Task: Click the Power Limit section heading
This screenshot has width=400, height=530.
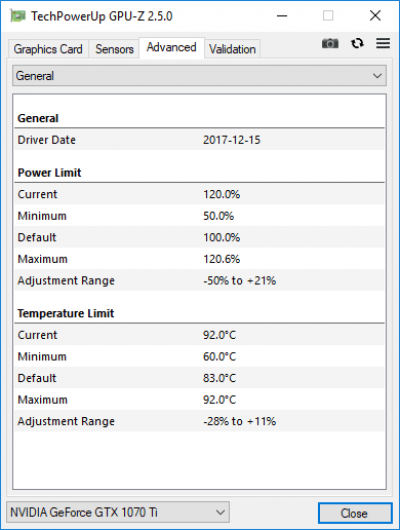Action: 49,173
